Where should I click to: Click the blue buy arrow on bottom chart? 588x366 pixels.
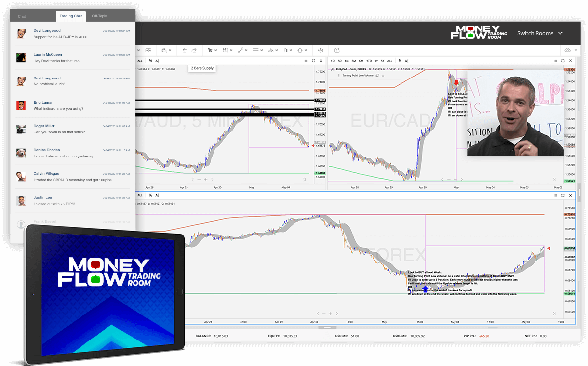click(425, 288)
